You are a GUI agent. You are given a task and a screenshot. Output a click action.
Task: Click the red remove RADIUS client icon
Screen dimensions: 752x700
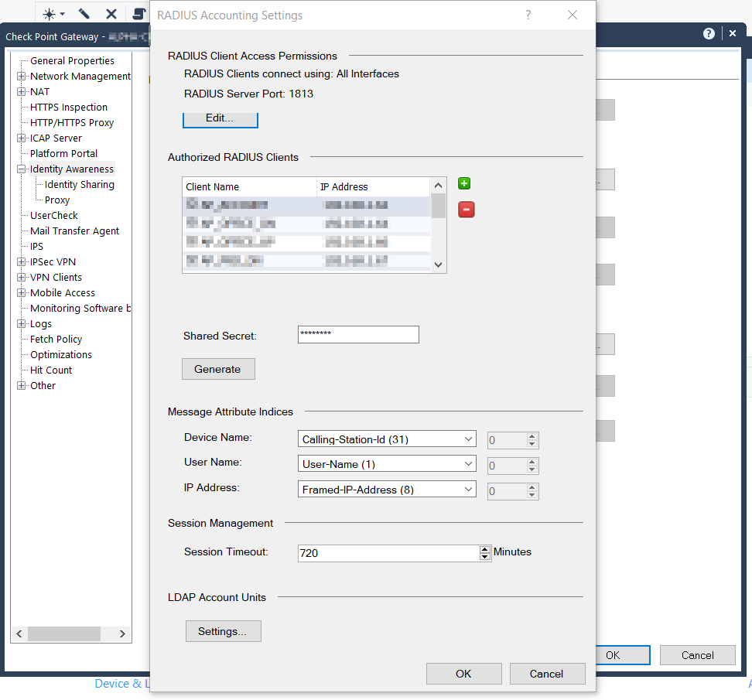467,209
